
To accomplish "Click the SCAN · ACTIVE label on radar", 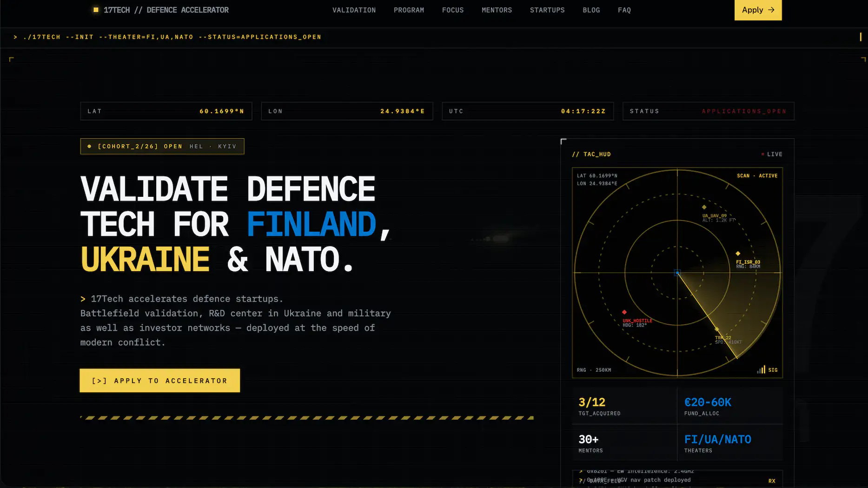I will pyautogui.click(x=757, y=175).
